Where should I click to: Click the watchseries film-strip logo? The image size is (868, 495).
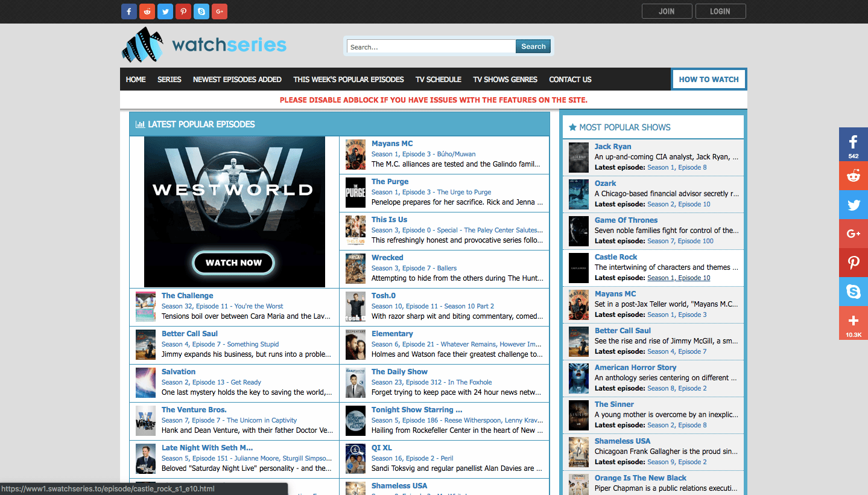(x=204, y=45)
